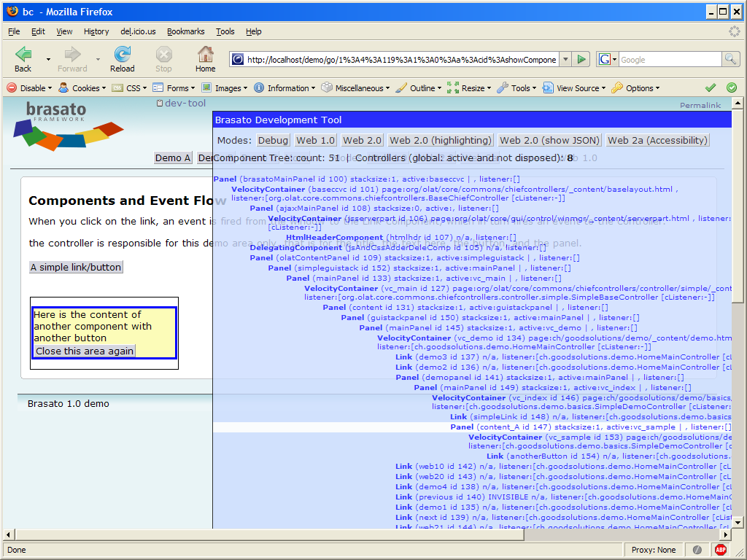The width and height of the screenshot is (747, 560).
Task: Click the Adblock ABP status icon
Action: (721, 550)
